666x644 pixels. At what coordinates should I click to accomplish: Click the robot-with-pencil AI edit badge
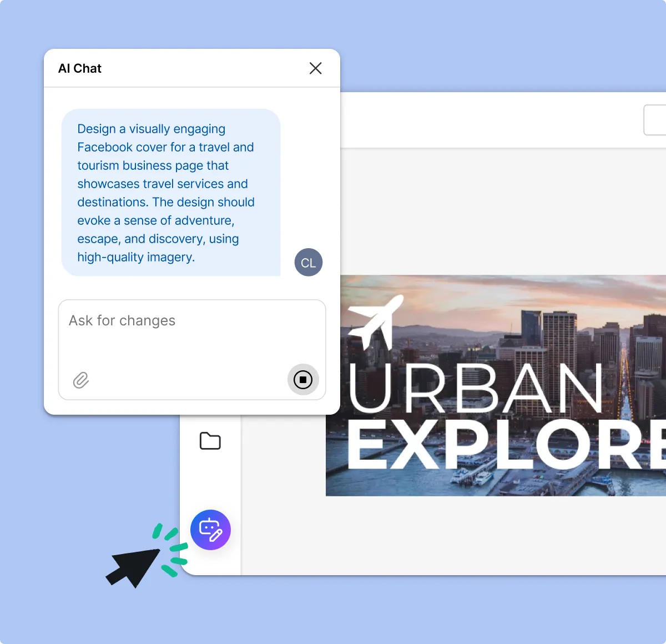tap(211, 530)
